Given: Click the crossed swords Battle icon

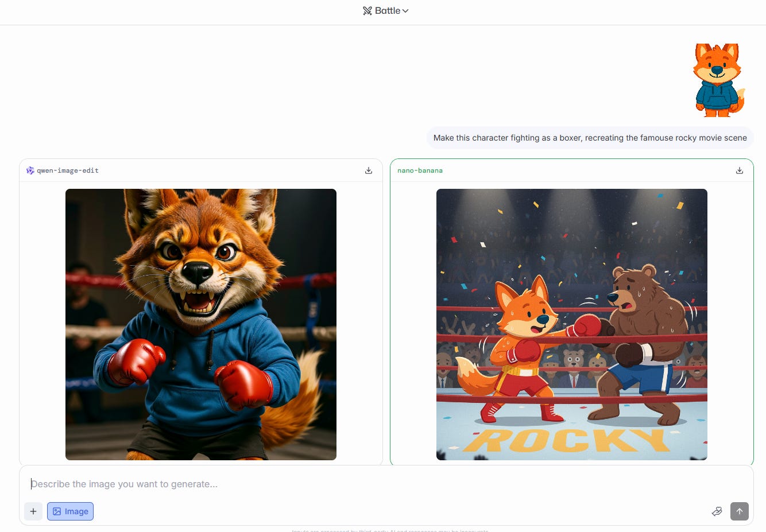Looking at the screenshot, I should coord(367,11).
